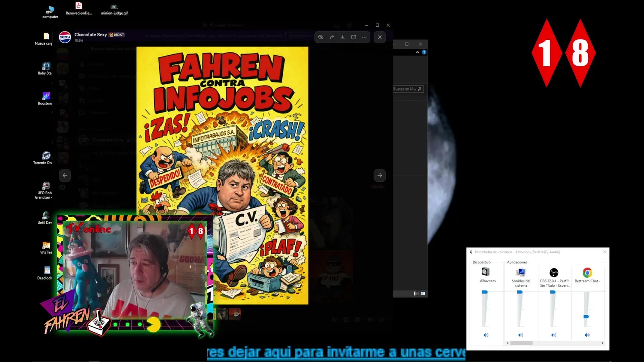Click the blue help icon in background window
Image resolution: width=644 pixels, height=362 pixels.
point(424,52)
